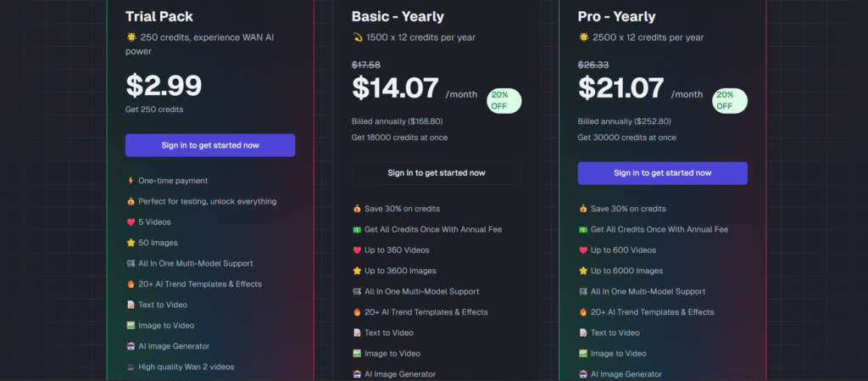Viewport: 868px width, 381px height.
Task: Click money bag icon beside 'Perfect for testing'
Action: tap(131, 201)
